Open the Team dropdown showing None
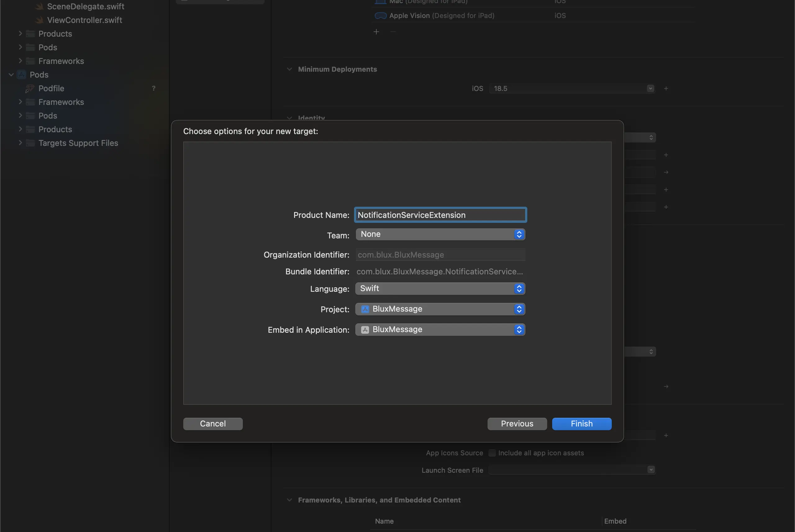795x532 pixels. click(x=440, y=234)
